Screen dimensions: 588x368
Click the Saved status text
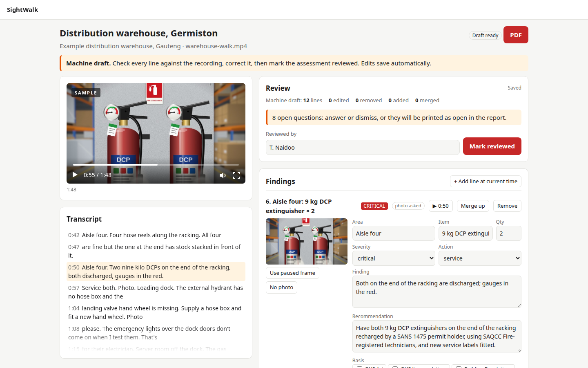[x=514, y=88]
